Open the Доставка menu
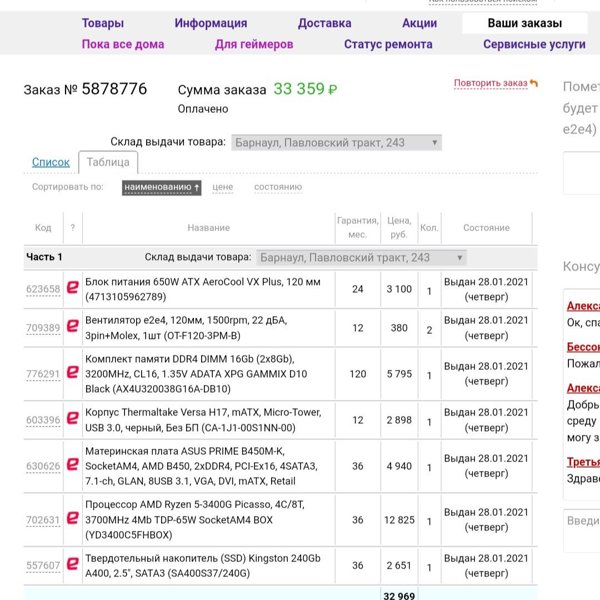 324,23
